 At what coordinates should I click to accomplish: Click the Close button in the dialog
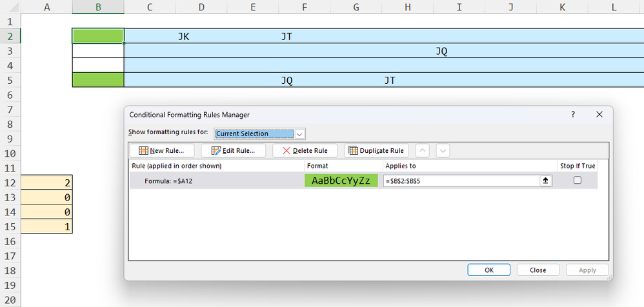tap(538, 270)
